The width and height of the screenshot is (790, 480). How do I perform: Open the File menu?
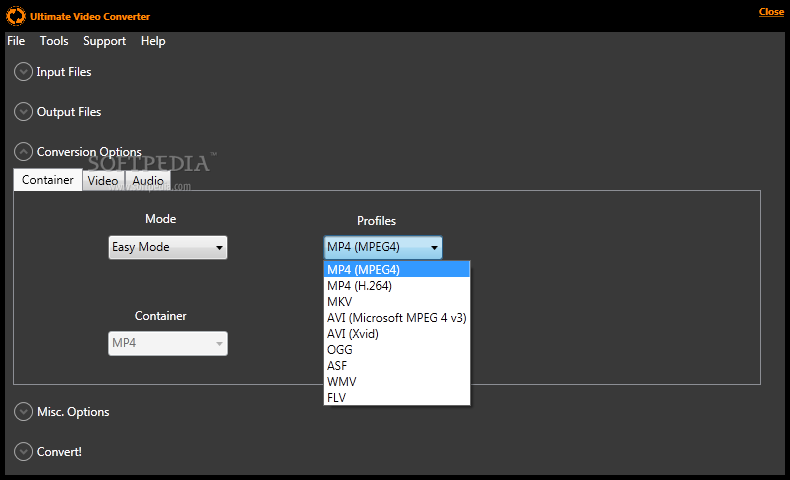[16, 41]
